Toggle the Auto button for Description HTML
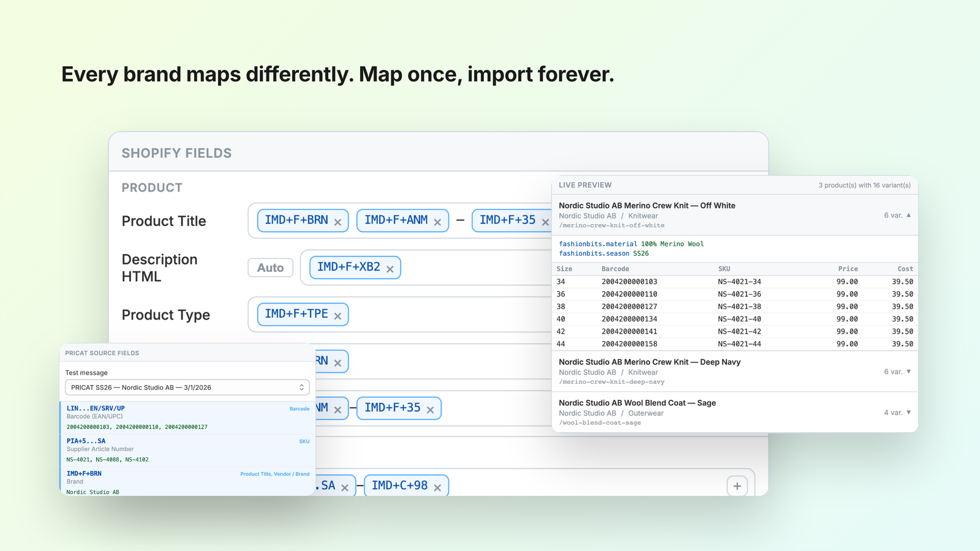 270,268
